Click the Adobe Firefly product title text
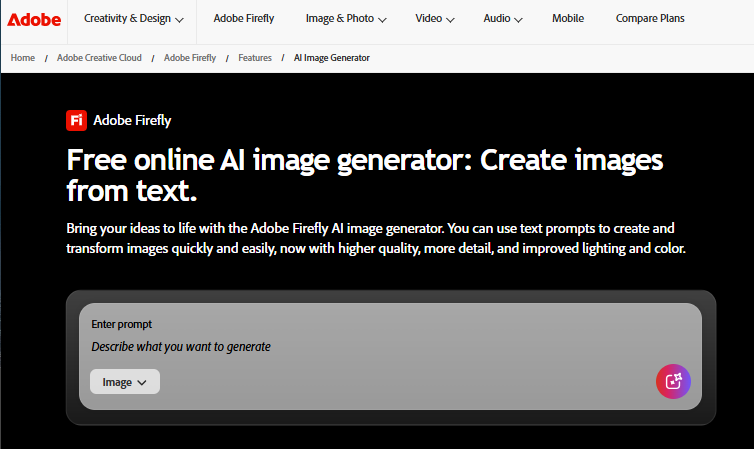Screen dimensions: 754x449 point(132,120)
